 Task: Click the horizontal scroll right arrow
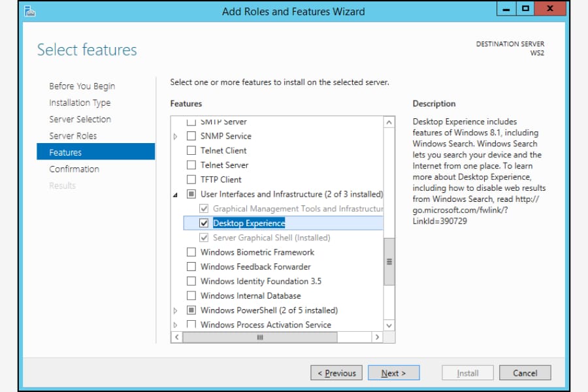tap(377, 337)
